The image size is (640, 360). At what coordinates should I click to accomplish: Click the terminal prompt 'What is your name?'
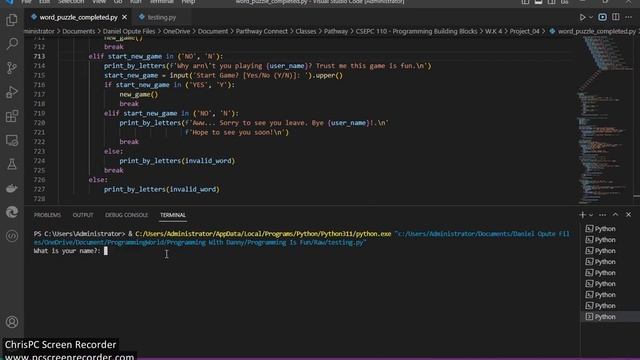(x=67, y=251)
